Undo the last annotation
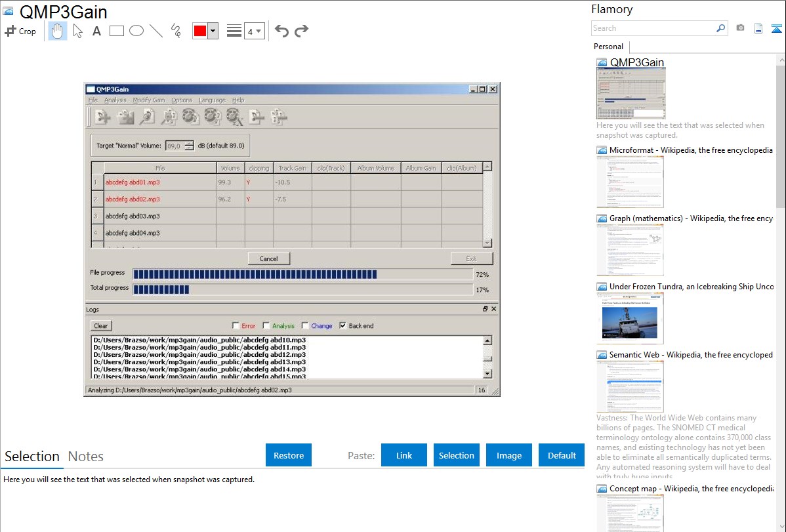 point(281,31)
